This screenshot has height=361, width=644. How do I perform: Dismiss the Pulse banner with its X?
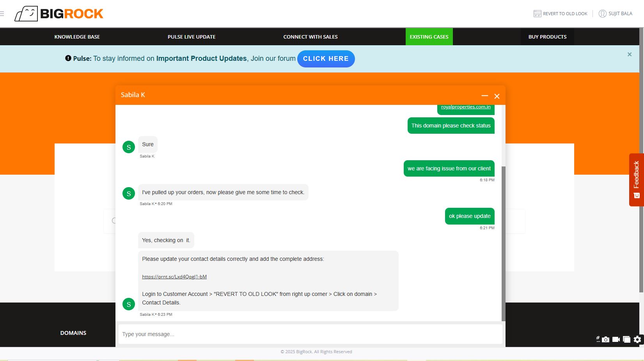coord(629,55)
